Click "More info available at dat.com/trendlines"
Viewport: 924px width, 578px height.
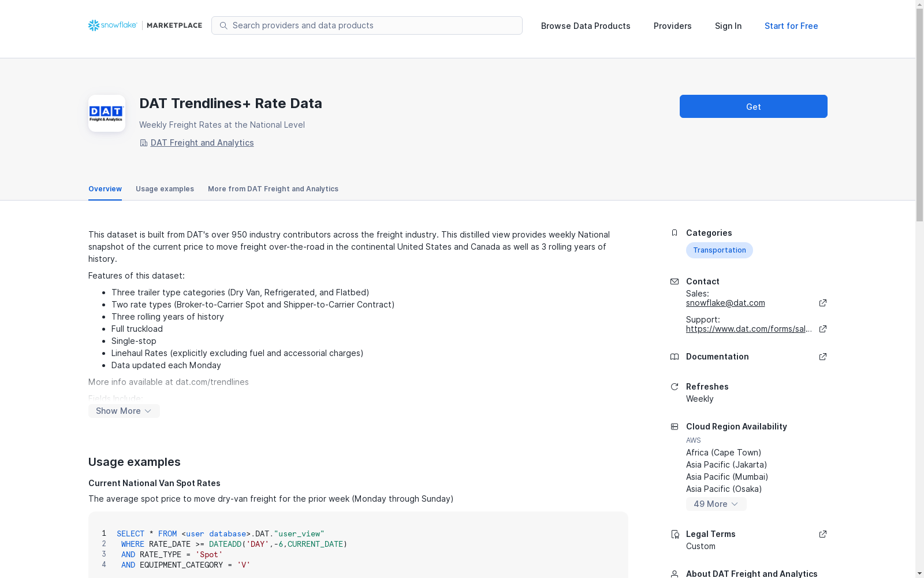pos(169,382)
